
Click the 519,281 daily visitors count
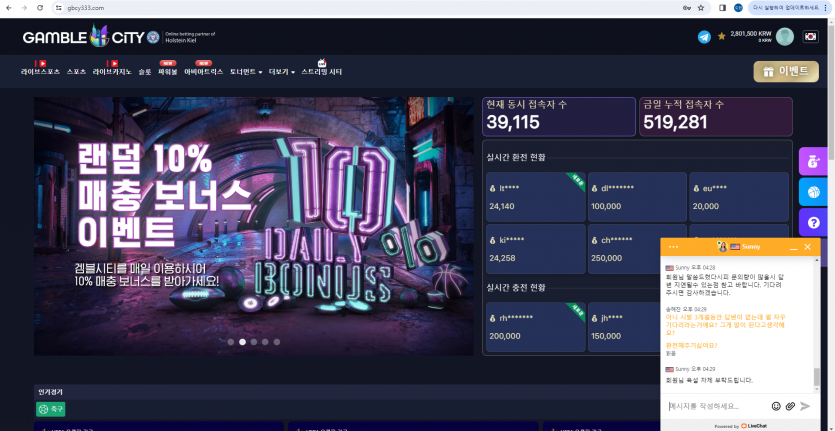click(675, 123)
